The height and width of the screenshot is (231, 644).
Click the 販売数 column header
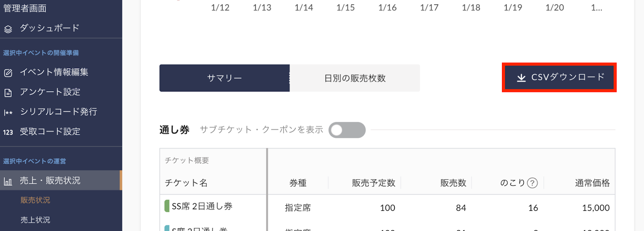click(453, 183)
